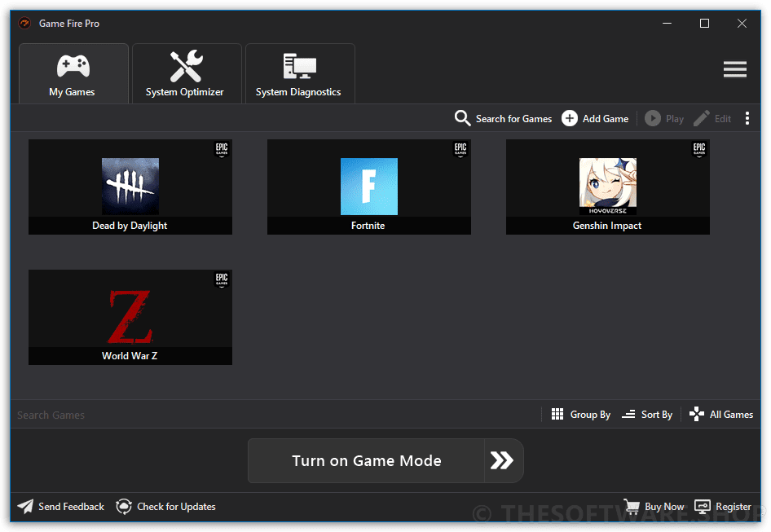This screenshot has width=771, height=532.
Task: Click Epic Games badge on World War Z
Action: point(222,279)
